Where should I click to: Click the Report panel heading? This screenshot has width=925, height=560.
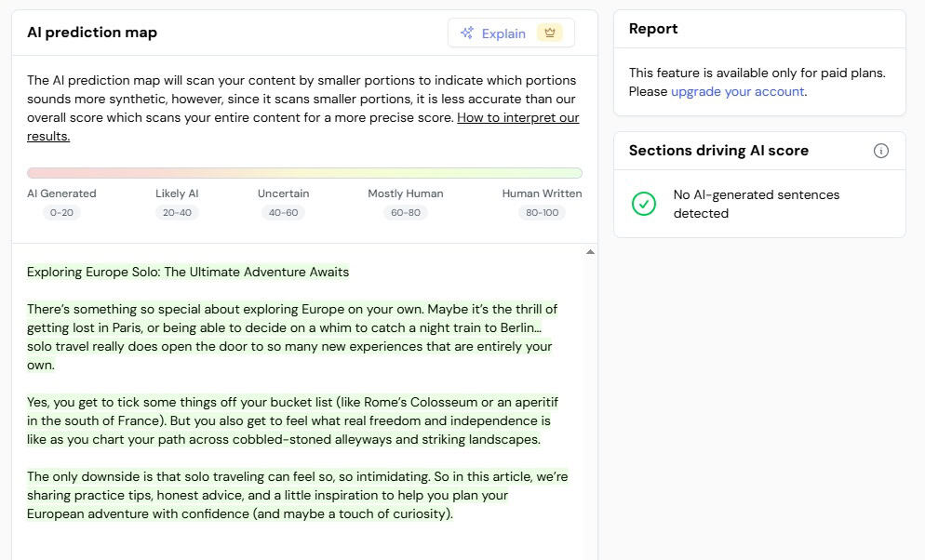coord(653,29)
